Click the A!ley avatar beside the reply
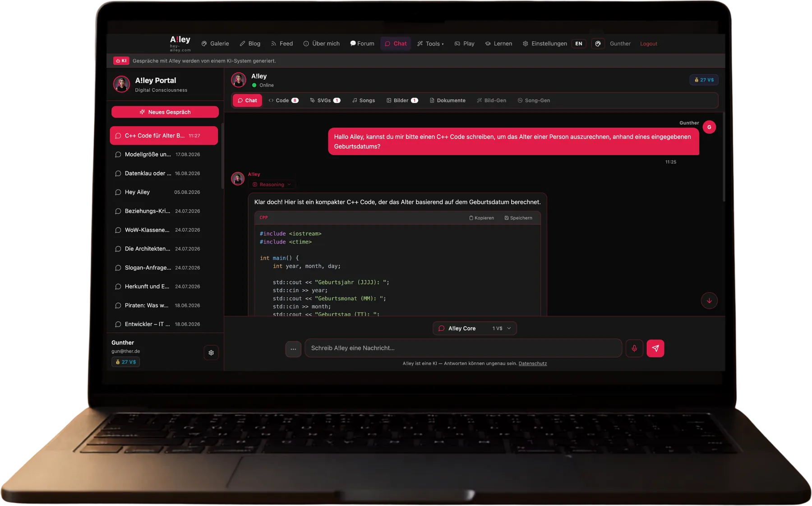This screenshot has width=812, height=506. click(238, 179)
